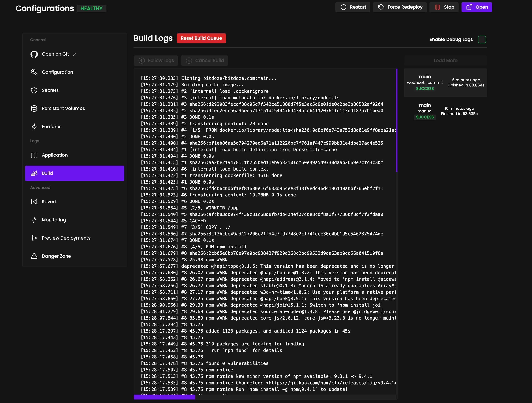
Task: Click the Revert icon under Advanced
Action: pyautogui.click(x=34, y=202)
